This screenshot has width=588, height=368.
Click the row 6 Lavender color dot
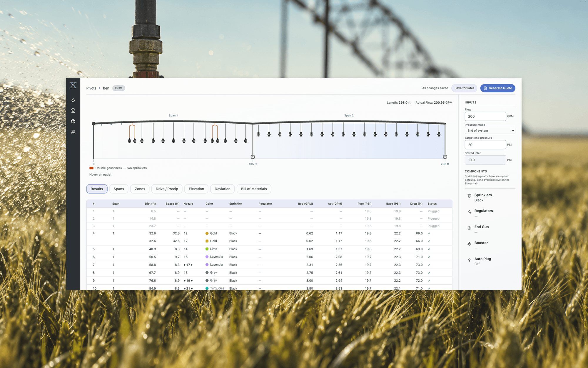point(207,257)
